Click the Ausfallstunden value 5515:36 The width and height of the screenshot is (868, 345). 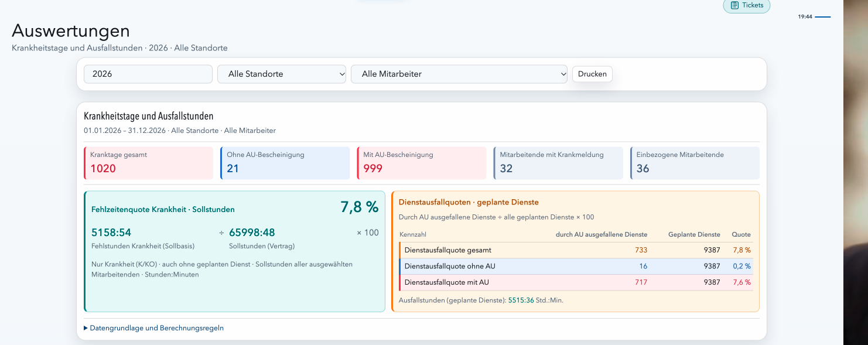[x=521, y=300]
